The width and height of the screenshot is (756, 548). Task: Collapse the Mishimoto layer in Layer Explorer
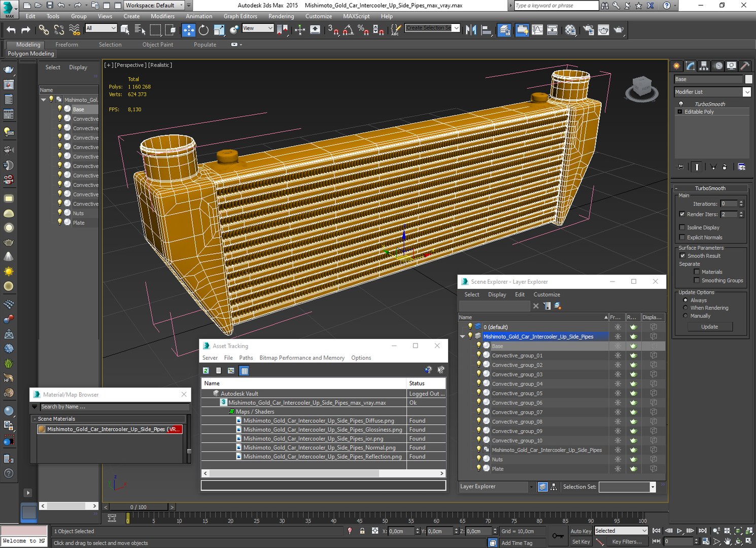coord(463,336)
